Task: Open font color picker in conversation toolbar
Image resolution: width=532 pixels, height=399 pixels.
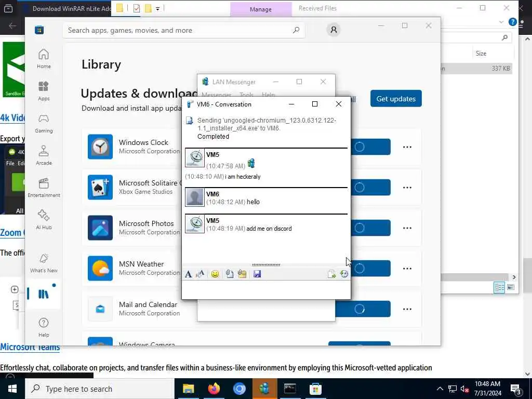Action: (200, 274)
